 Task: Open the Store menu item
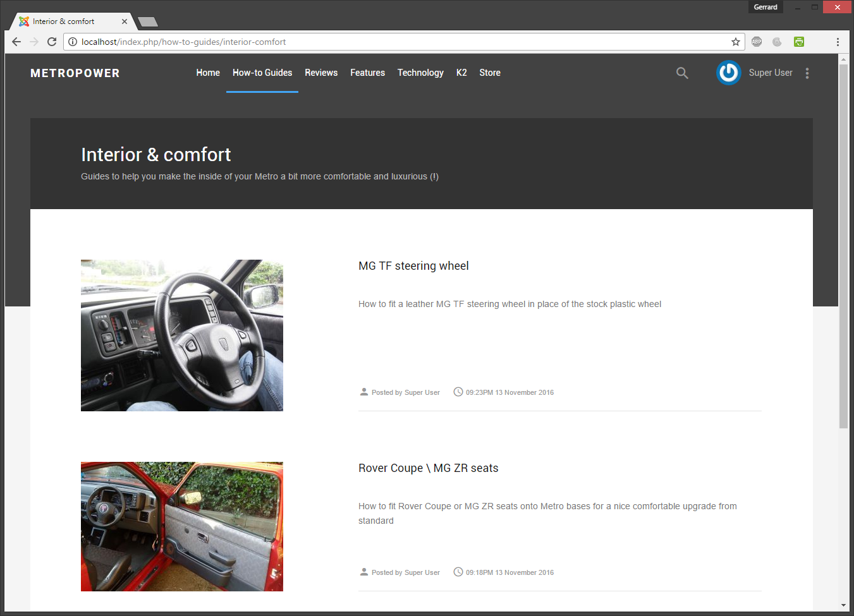(490, 73)
